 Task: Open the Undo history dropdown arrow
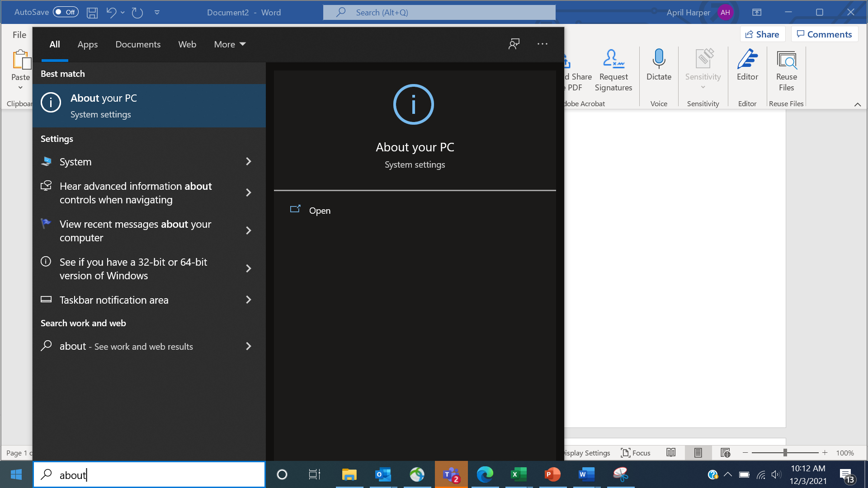pos(123,13)
